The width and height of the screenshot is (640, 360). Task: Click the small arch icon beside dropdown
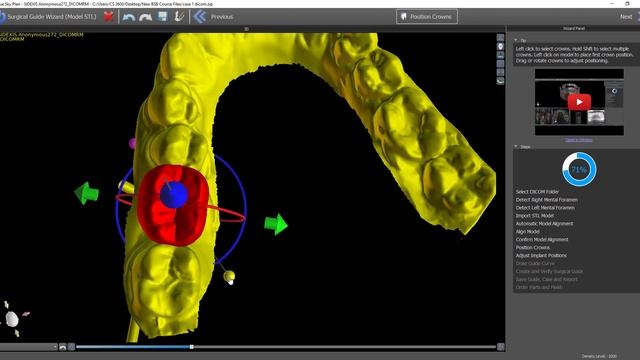tap(62, 347)
